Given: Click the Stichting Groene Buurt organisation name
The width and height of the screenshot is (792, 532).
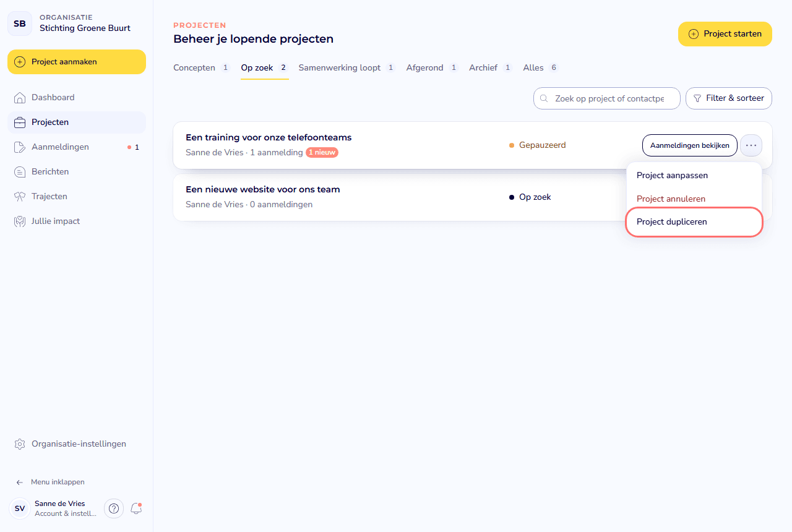Looking at the screenshot, I should (85, 28).
